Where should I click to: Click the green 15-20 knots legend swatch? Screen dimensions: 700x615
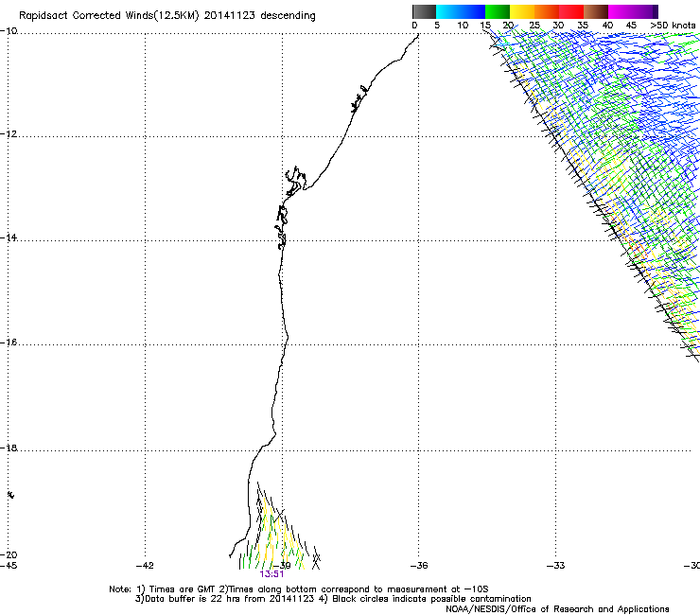coord(498,11)
